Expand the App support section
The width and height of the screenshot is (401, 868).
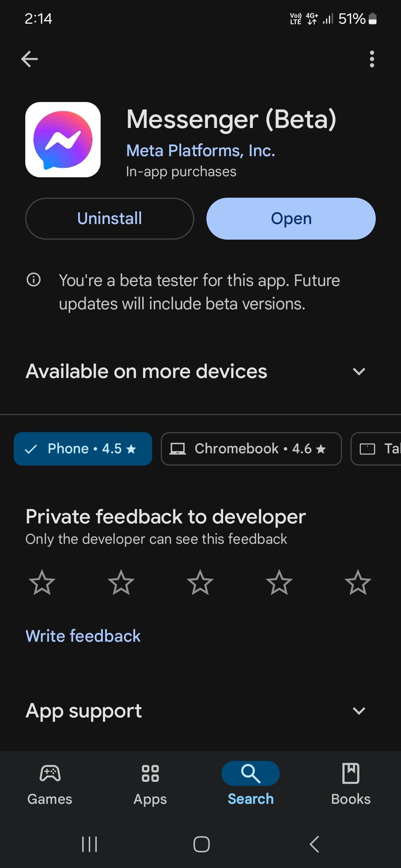(x=359, y=711)
